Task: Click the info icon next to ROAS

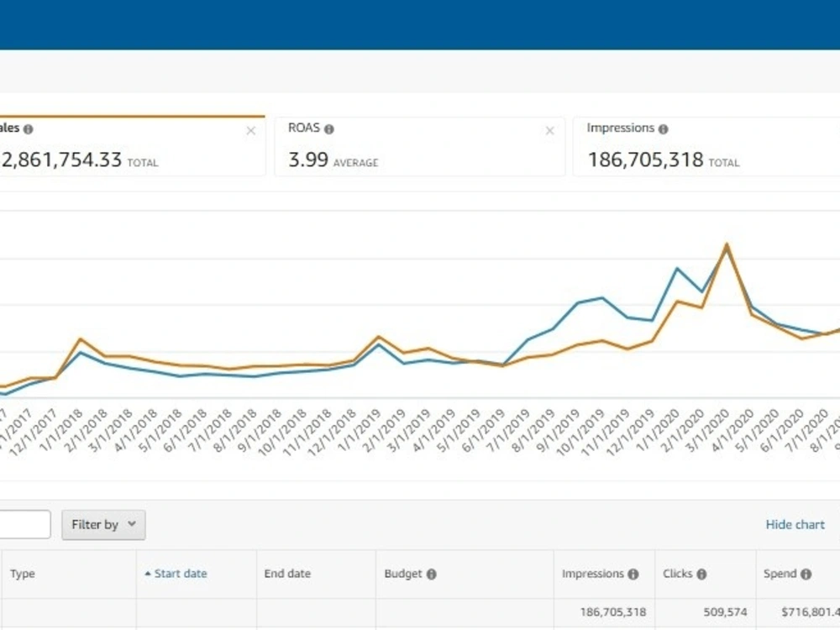Action: coord(329,129)
